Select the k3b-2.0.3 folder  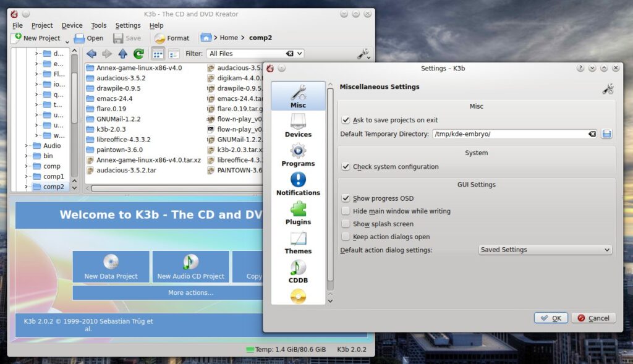[106, 129]
